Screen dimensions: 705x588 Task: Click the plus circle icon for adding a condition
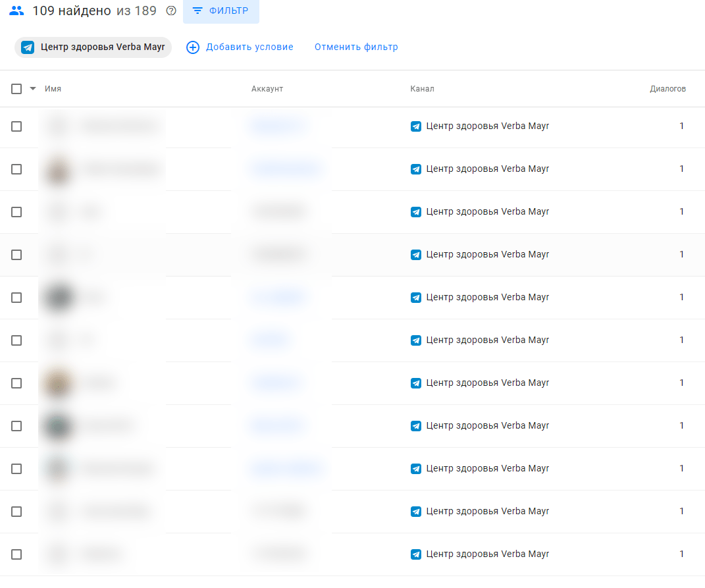pyautogui.click(x=193, y=47)
